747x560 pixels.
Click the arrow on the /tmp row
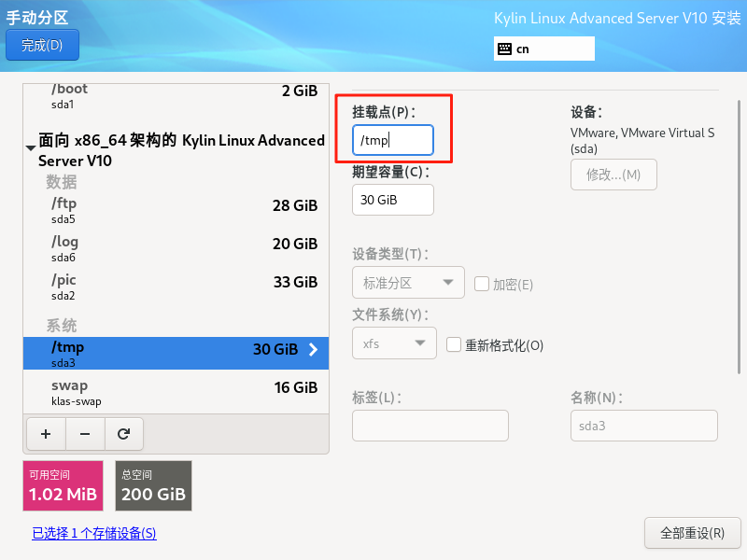pyautogui.click(x=313, y=350)
